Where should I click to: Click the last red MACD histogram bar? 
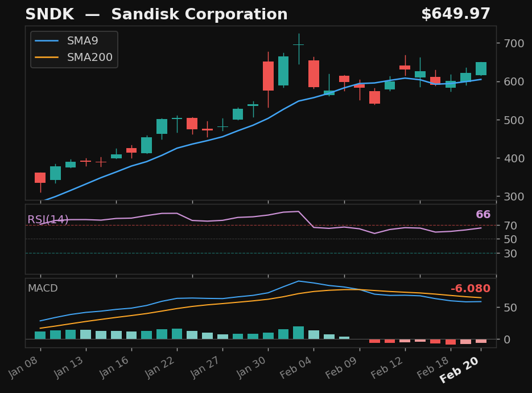(x=481, y=341)
